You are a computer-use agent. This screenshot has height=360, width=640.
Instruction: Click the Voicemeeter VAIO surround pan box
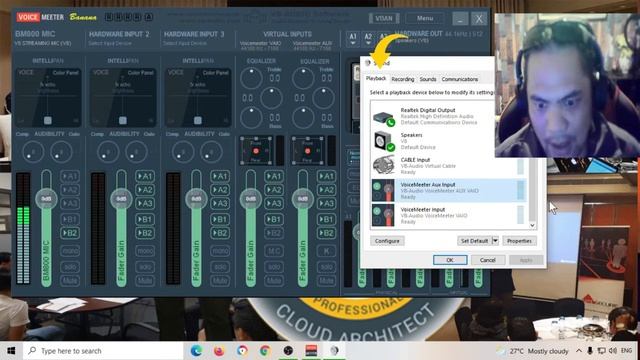(x=256, y=151)
